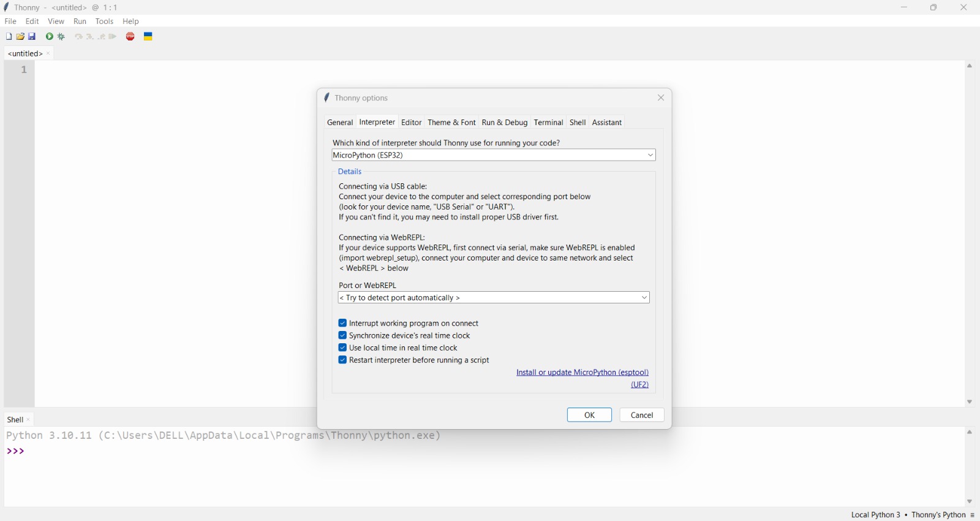Select the untitled editor tab

pos(25,54)
